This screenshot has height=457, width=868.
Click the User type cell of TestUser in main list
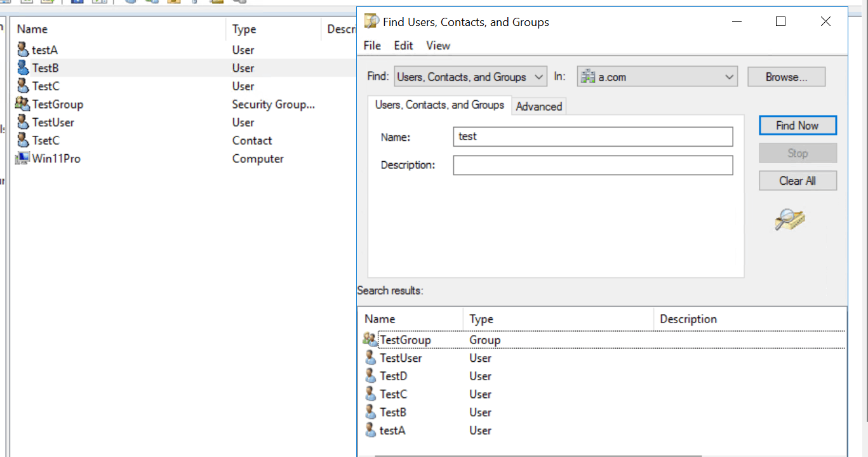(243, 122)
